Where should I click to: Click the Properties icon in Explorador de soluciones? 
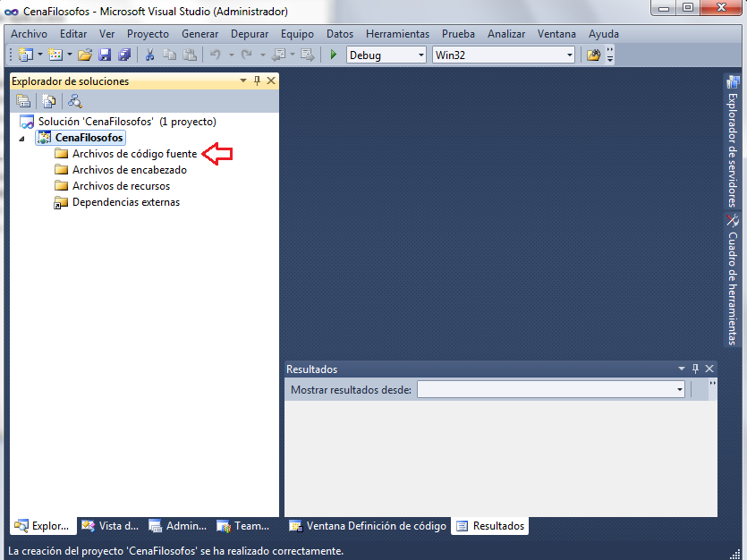(23, 101)
